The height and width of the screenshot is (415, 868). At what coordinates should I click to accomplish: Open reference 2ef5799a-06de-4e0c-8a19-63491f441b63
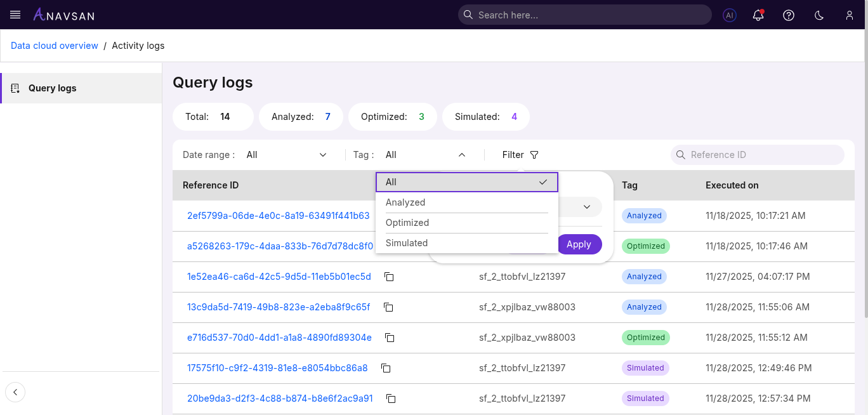pyautogui.click(x=278, y=216)
